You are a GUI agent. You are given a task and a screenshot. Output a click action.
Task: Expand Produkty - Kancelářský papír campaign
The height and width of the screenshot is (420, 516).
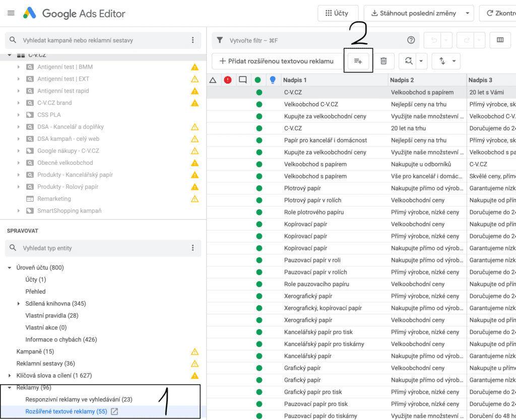[19, 175]
